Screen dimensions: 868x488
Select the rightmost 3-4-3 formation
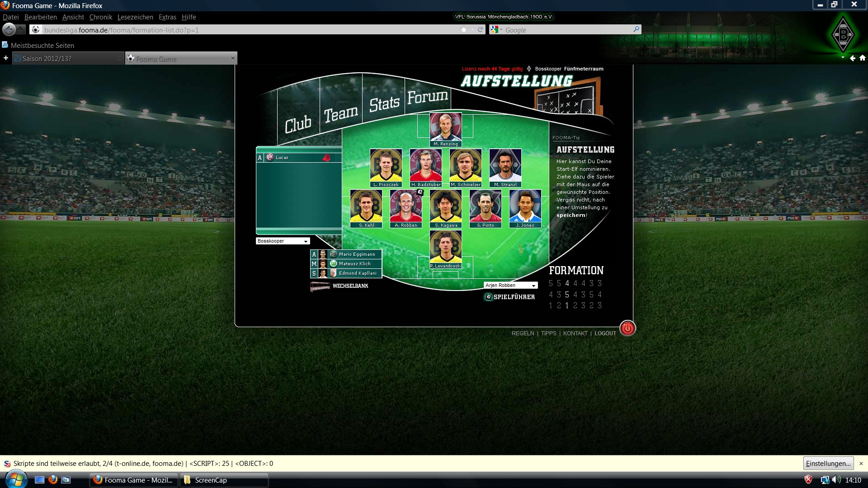[599, 294]
